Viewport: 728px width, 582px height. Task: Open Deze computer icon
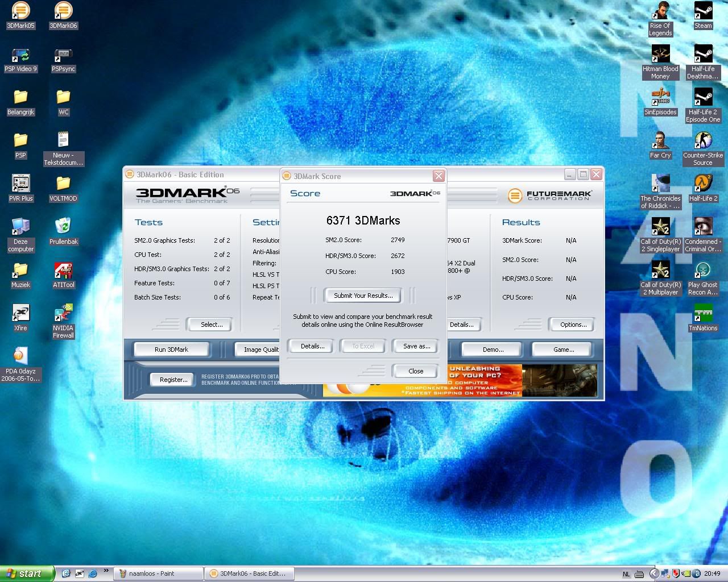(x=20, y=235)
